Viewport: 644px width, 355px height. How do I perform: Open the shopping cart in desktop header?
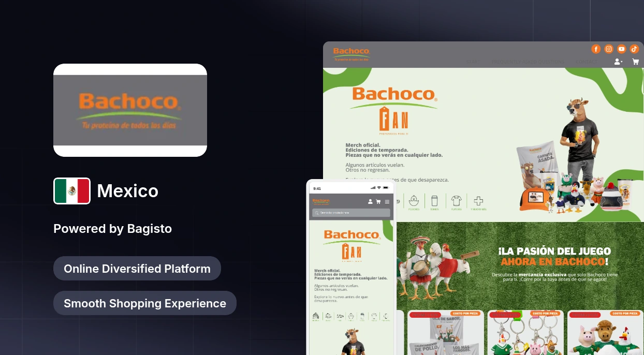635,62
